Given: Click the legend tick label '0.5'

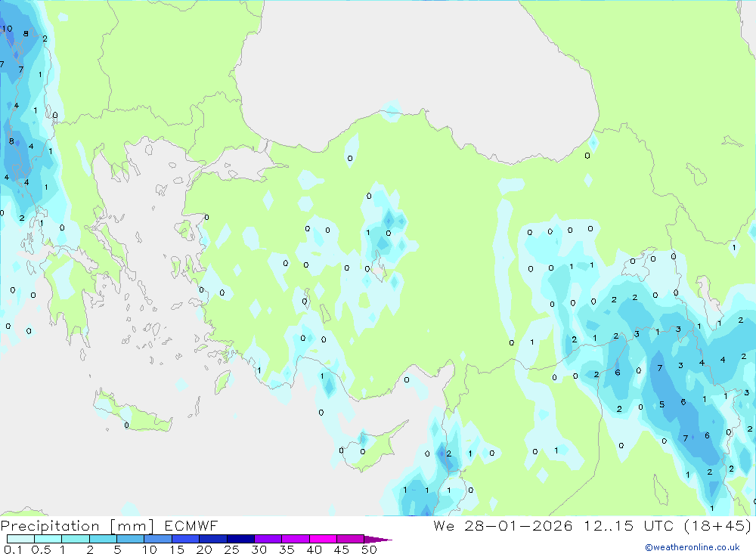Looking at the screenshot, I should [41, 549].
